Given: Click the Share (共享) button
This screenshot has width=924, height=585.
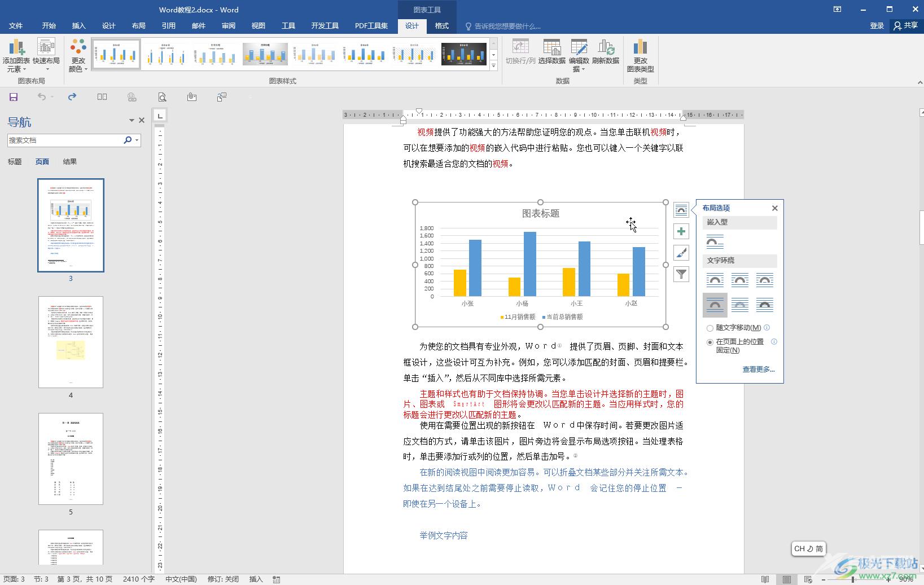Looking at the screenshot, I should [x=906, y=26].
